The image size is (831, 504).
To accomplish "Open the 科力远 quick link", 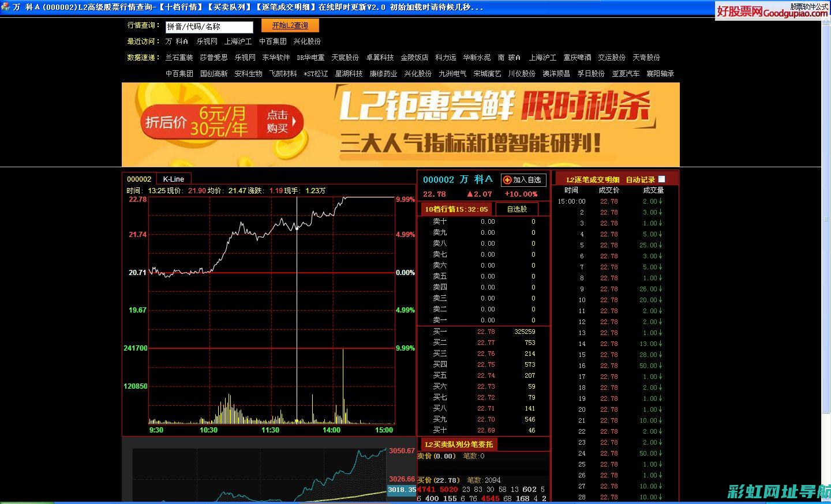I will [446, 58].
